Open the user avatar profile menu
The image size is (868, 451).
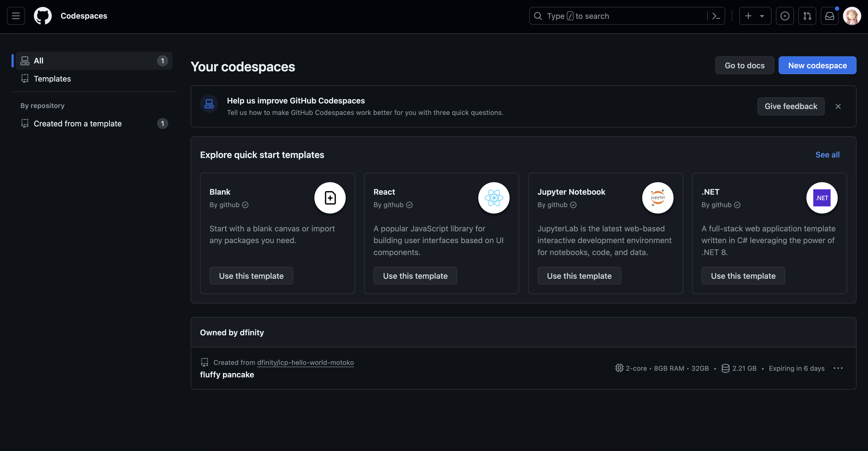tap(852, 16)
